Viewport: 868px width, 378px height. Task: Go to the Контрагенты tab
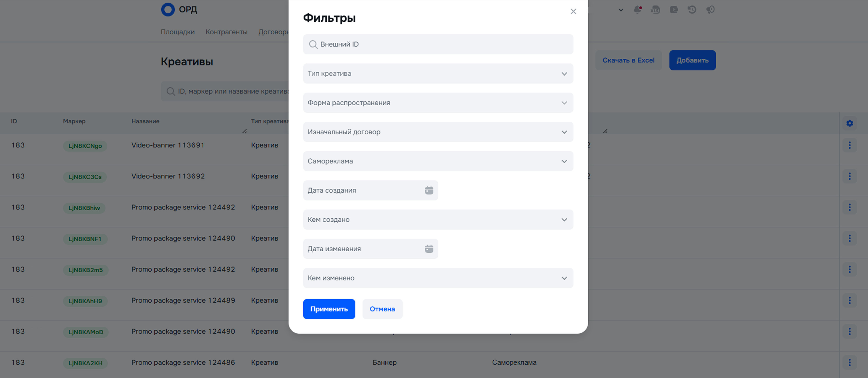(x=226, y=32)
